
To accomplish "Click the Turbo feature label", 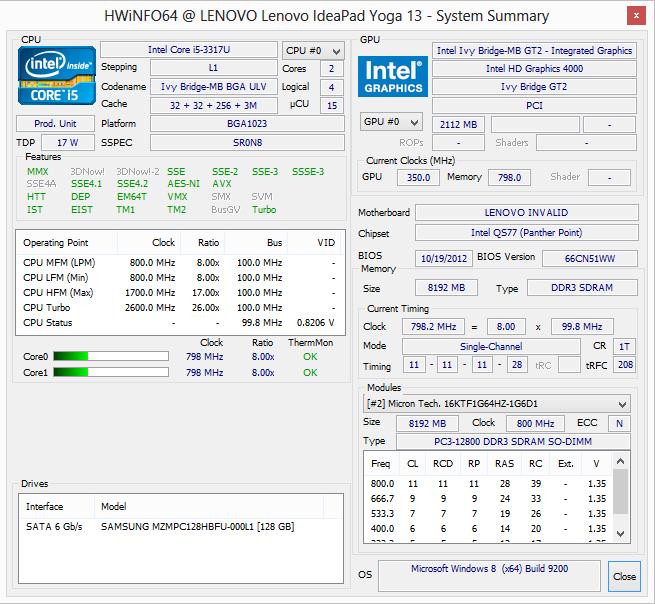I will pos(264,210).
